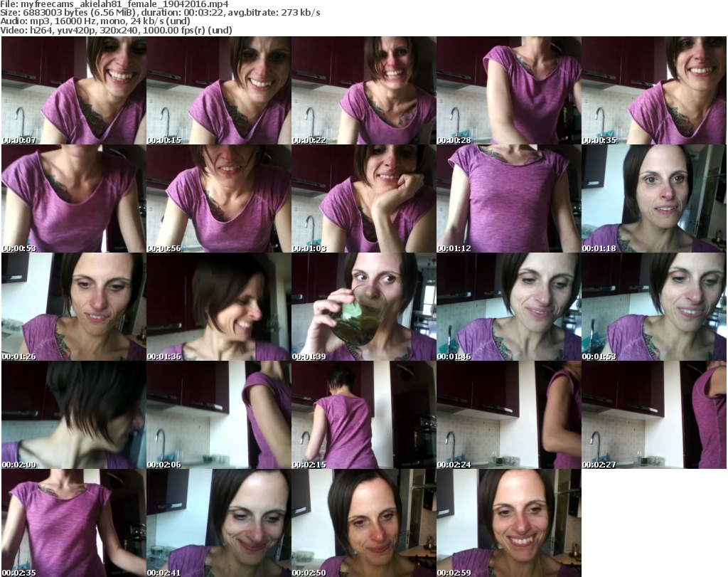Pick the frame stamped 00:02:06
This screenshot has width=728, height=577.
pos(219,415)
